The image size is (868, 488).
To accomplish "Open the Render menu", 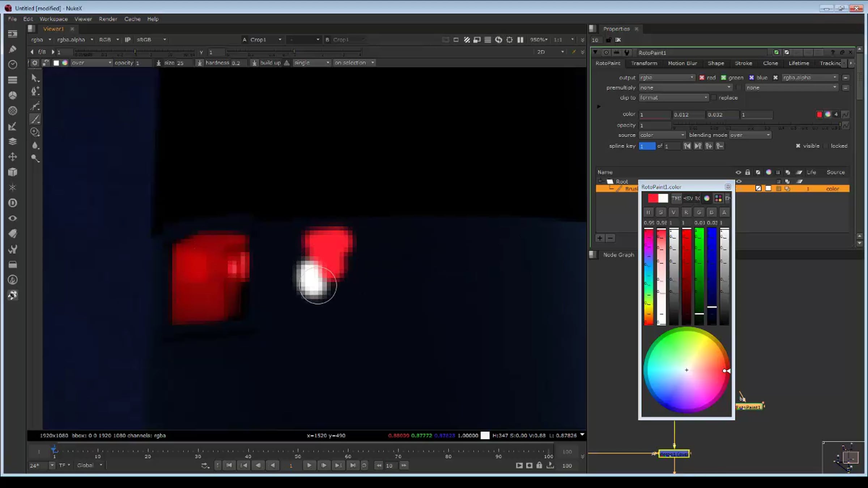I will pos(108,19).
